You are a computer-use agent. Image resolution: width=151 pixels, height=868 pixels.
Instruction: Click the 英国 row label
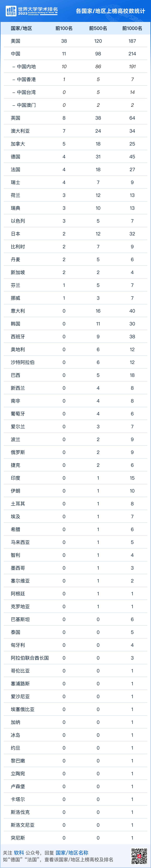[16, 118]
